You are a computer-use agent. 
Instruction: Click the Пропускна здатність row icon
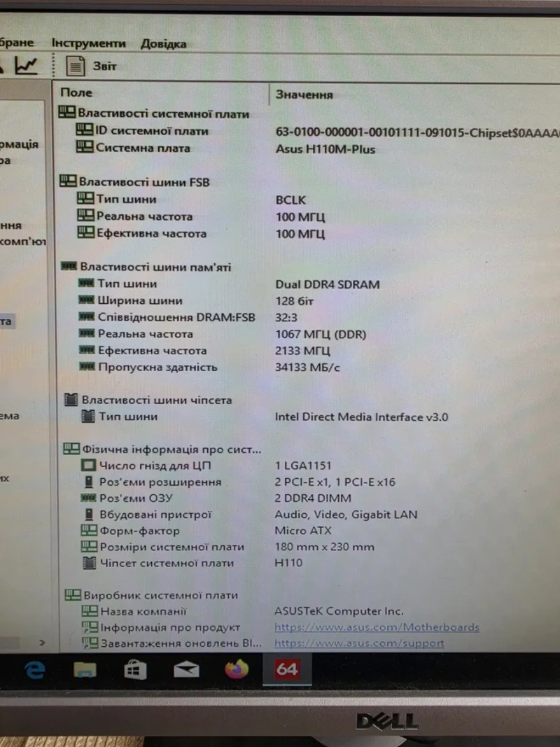point(87,366)
